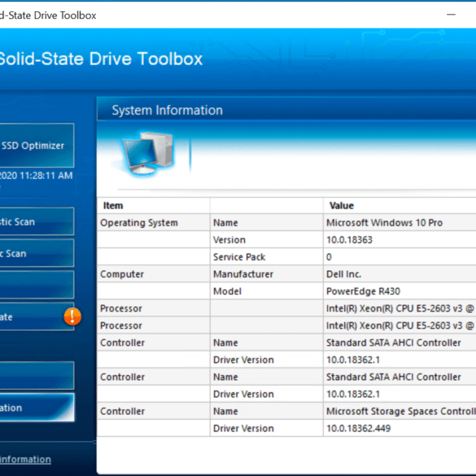Click the optimizer timestamp 11:28:11 AM
476x476 pixels.
(x=46, y=176)
